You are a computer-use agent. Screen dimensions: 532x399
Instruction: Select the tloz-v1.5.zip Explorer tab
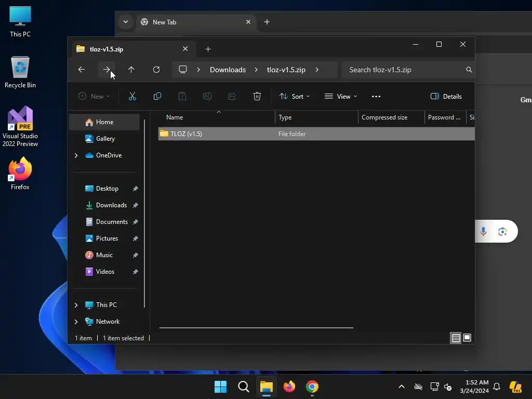pos(134,49)
